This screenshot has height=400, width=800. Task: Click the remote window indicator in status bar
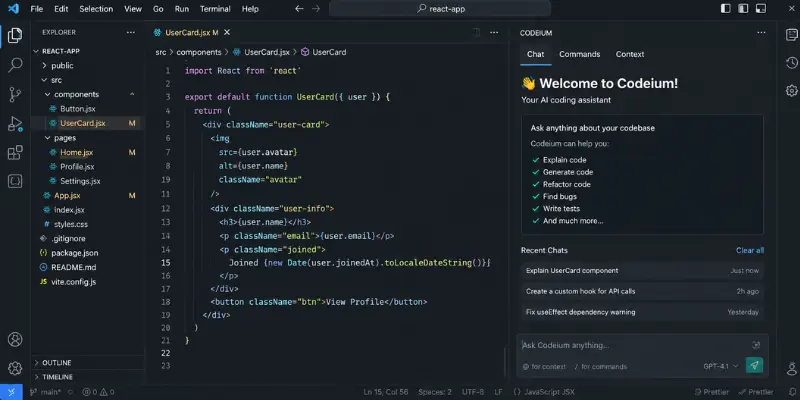11,392
